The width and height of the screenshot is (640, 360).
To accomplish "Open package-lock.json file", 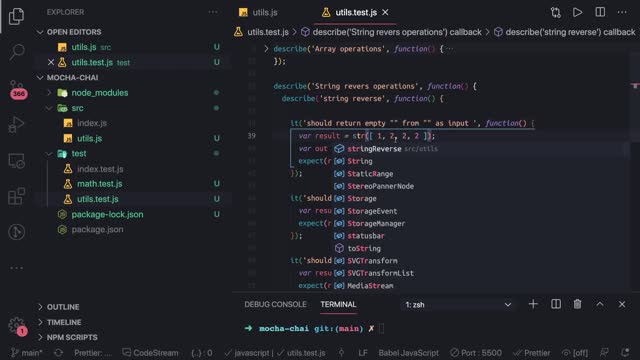I will pos(107,214).
